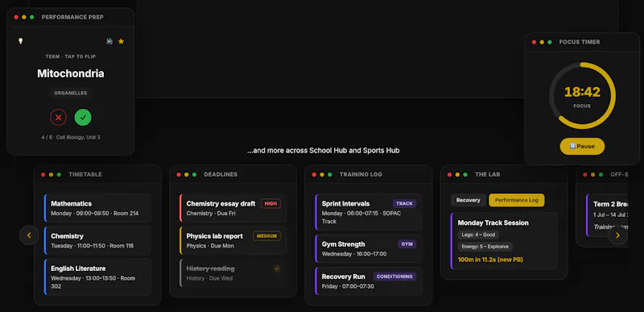Mark Mitochondria card wrong with red X
This screenshot has width=644, height=312.
(x=58, y=118)
